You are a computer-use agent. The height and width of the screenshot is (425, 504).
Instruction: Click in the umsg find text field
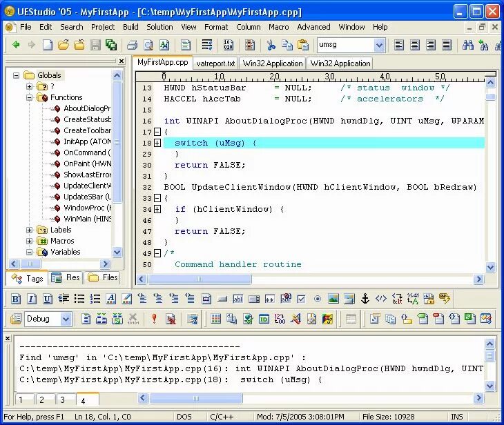pyautogui.click(x=345, y=45)
